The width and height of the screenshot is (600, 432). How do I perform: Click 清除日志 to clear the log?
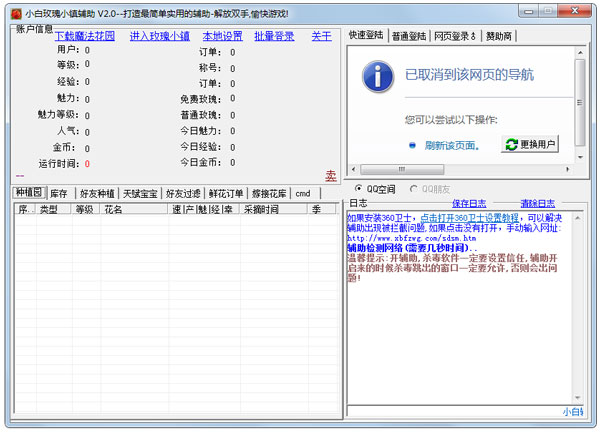(537, 203)
